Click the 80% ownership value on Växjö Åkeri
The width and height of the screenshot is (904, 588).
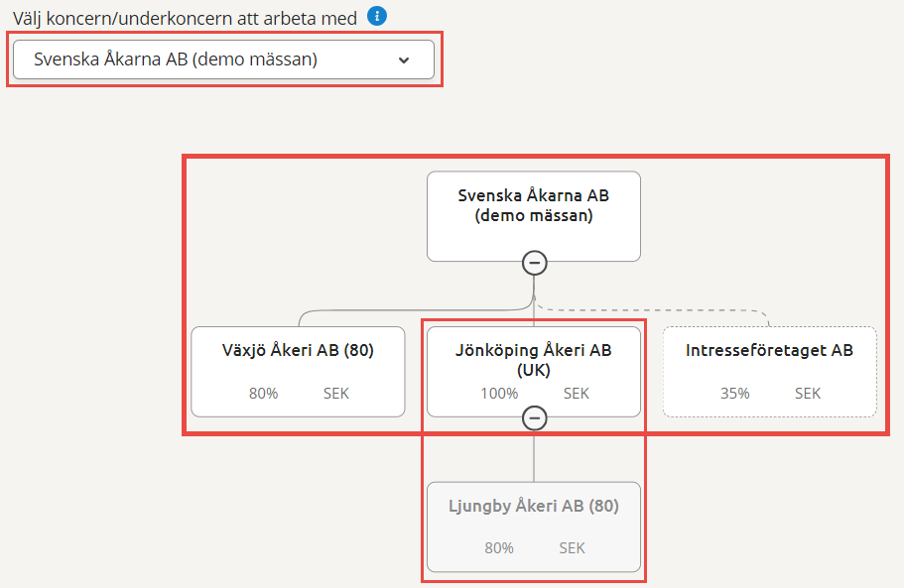264,394
